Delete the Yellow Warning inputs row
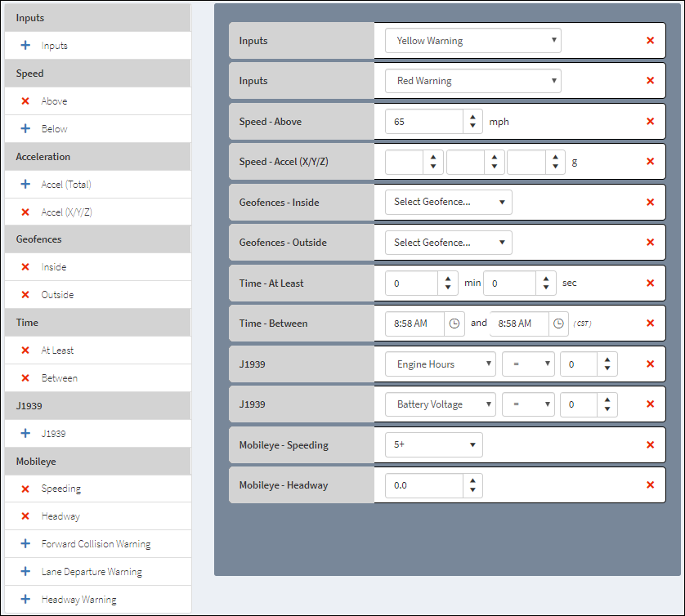This screenshot has width=685, height=616. pos(650,40)
